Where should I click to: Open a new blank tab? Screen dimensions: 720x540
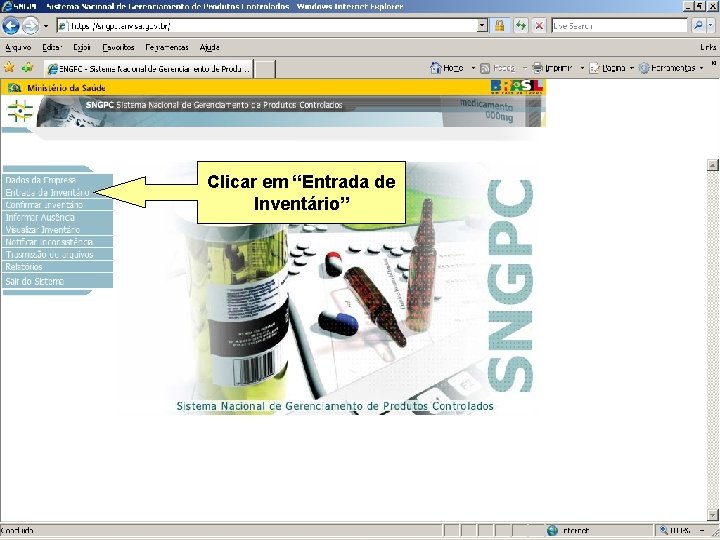(265, 69)
